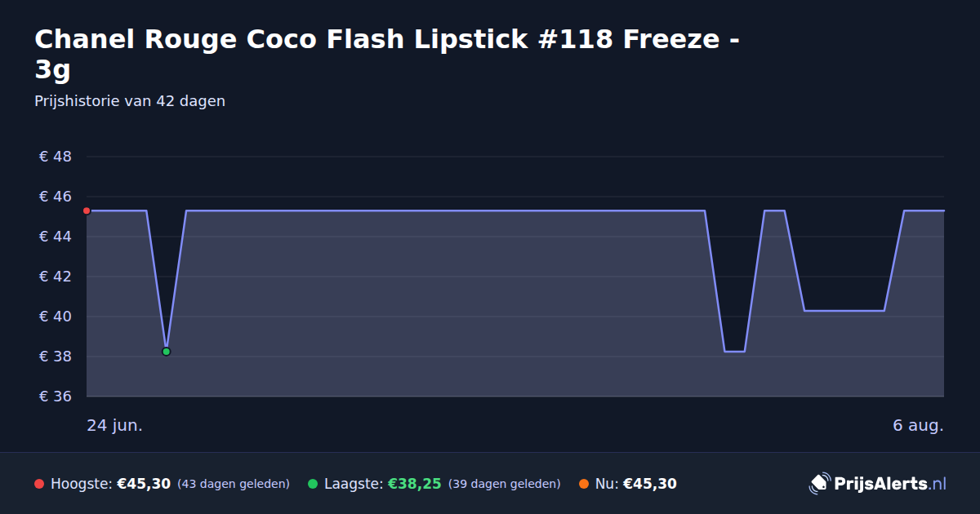Select the red highest-price marker on chart
The height and width of the screenshot is (514, 980).
pos(87,210)
